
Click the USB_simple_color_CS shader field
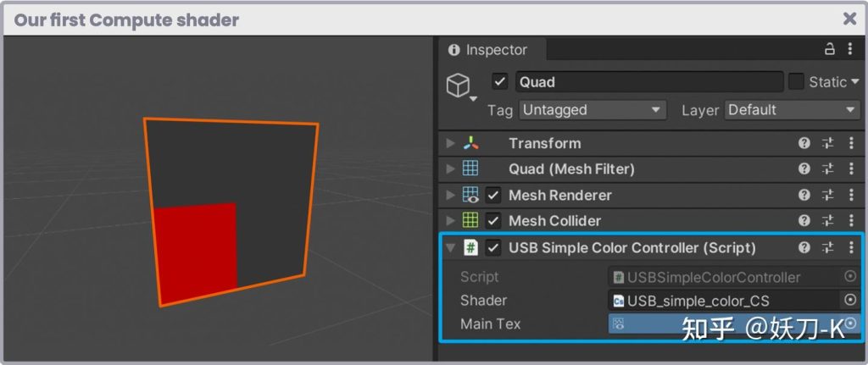[725, 300]
